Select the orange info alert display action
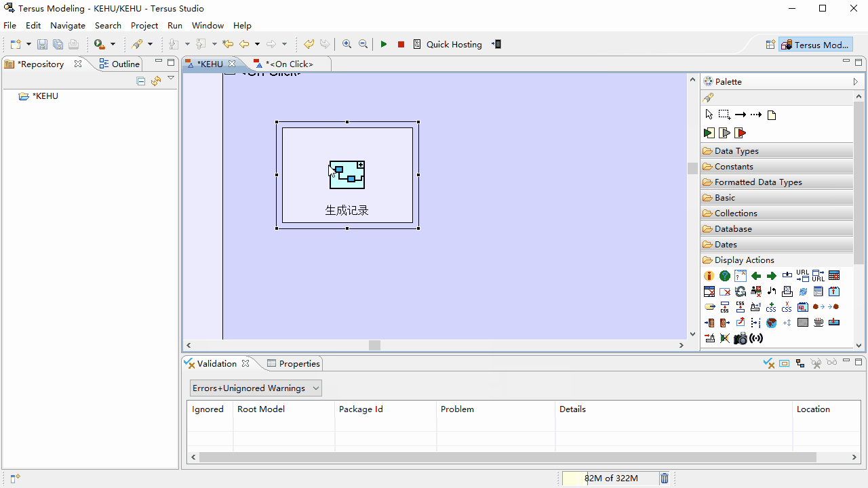 (709, 276)
